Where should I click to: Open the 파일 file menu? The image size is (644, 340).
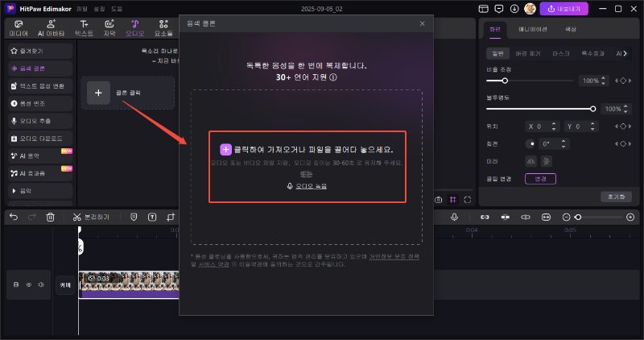(82, 9)
